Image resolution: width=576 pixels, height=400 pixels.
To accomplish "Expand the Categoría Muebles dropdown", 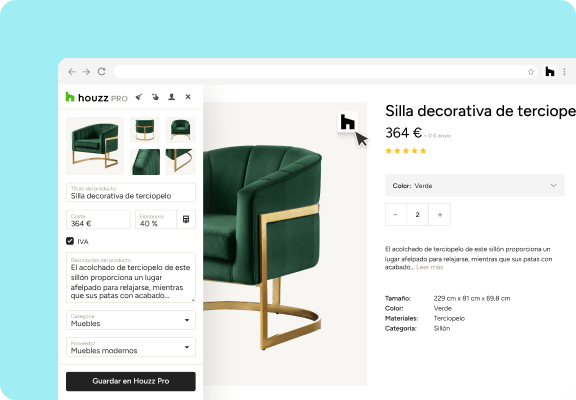I will [x=131, y=320].
